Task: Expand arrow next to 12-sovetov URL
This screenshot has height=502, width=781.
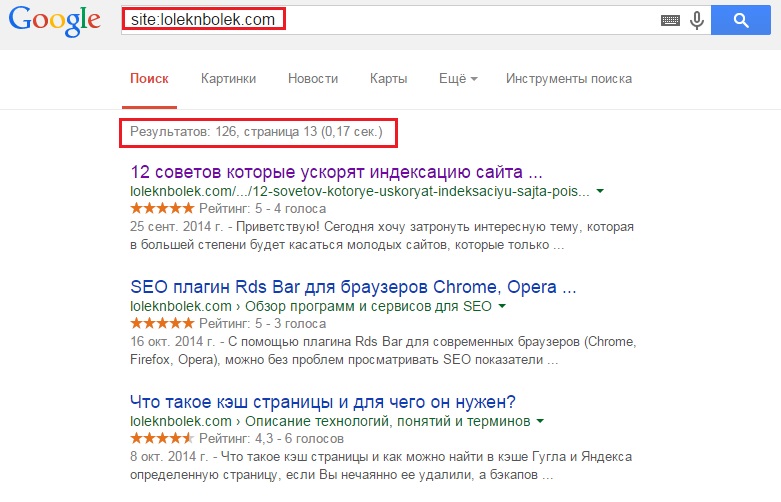Action: 600,191
